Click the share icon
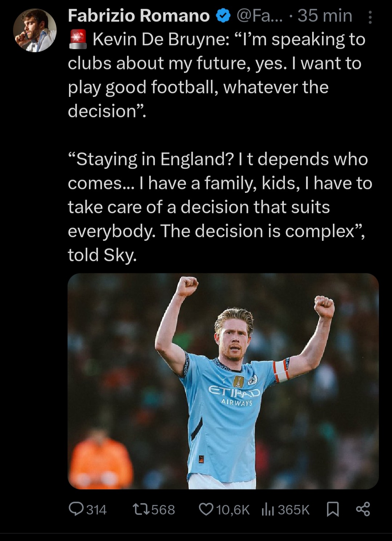The image size is (392, 541). click(x=363, y=509)
